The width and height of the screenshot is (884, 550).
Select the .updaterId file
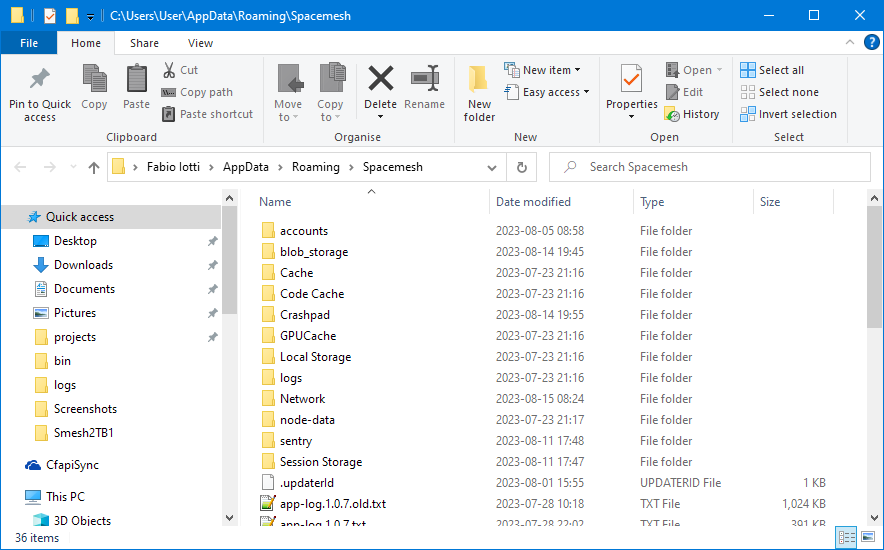(307, 483)
